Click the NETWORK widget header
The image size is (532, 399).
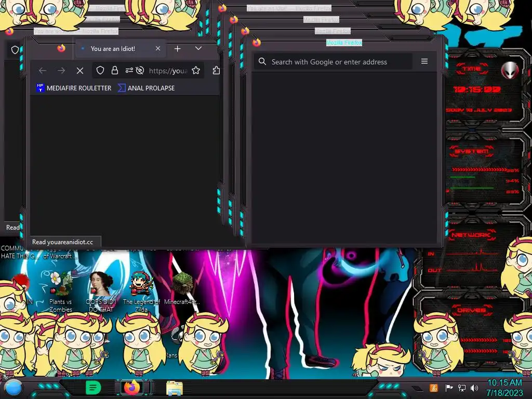(471, 235)
